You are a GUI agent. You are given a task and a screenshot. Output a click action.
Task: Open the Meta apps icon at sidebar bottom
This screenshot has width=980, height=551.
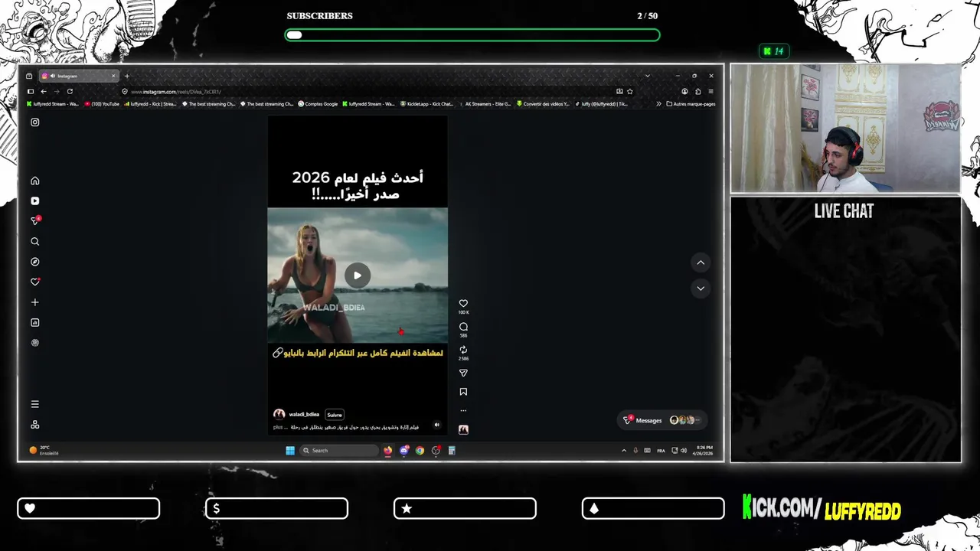34,425
